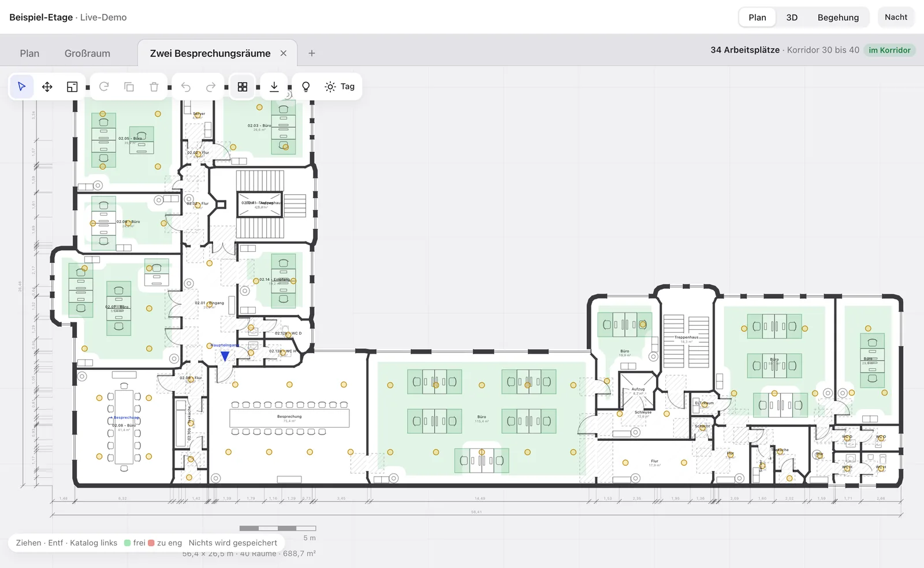Toggle the Tag daylight button

coord(340,87)
